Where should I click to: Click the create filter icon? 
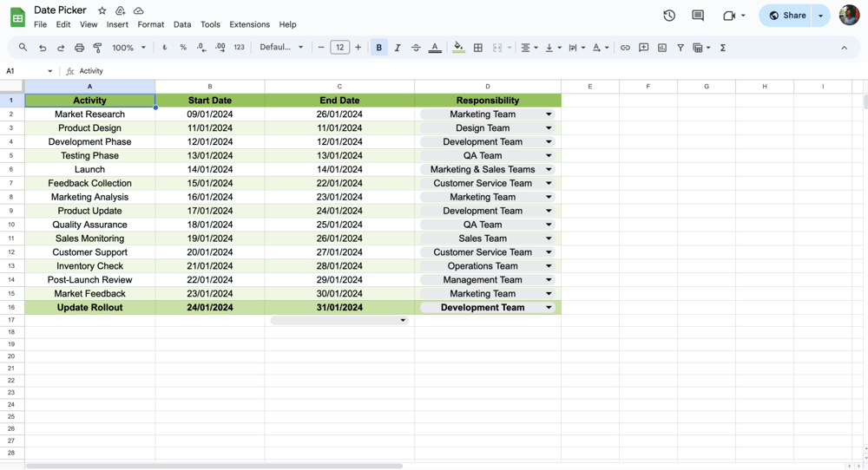[681, 48]
